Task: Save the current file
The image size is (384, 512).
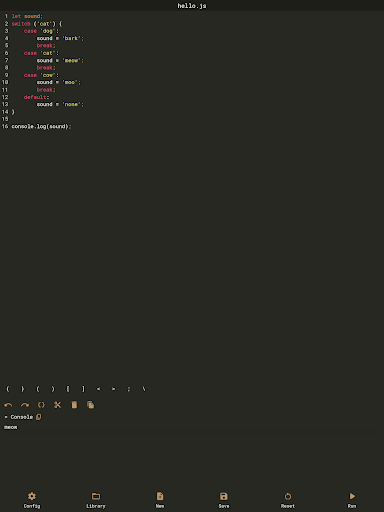Action: point(224,500)
